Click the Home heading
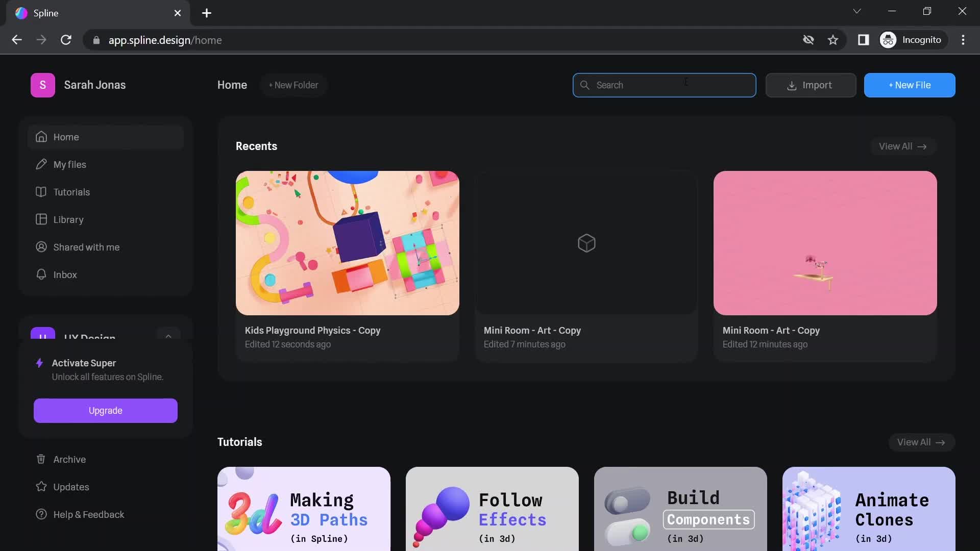The width and height of the screenshot is (980, 551). click(232, 85)
